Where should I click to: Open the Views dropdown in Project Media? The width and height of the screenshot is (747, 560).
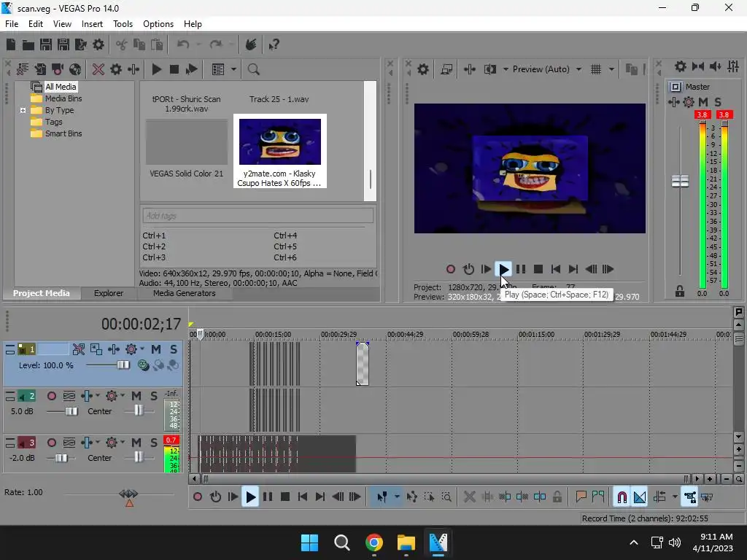(x=233, y=69)
